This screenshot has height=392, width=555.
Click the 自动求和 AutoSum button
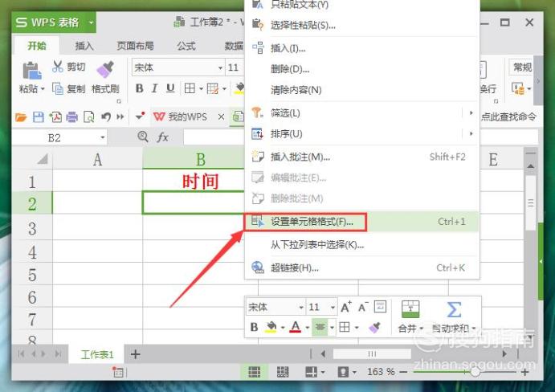tap(454, 316)
